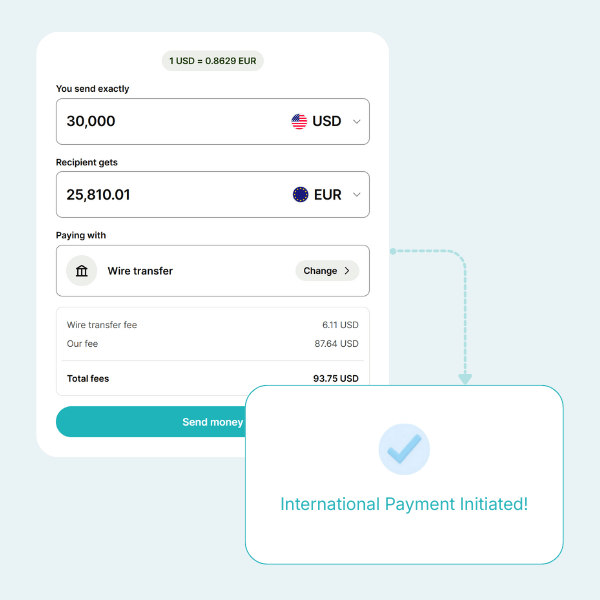Expand the EUR currency chevron
Viewport: 600px width, 600px height.
click(357, 195)
